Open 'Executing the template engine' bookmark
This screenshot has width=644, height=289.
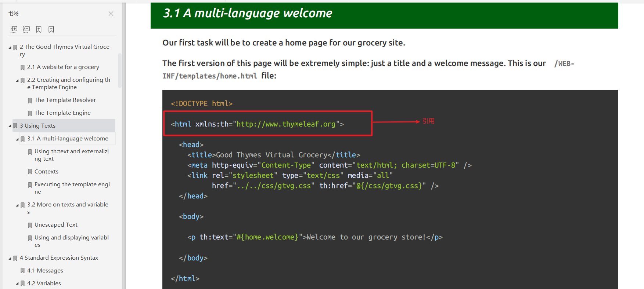pos(72,188)
